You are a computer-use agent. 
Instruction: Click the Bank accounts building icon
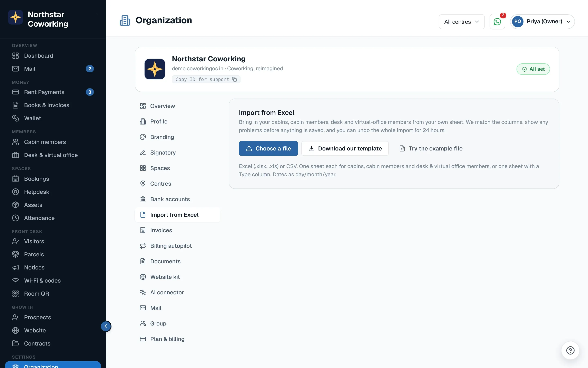click(143, 199)
